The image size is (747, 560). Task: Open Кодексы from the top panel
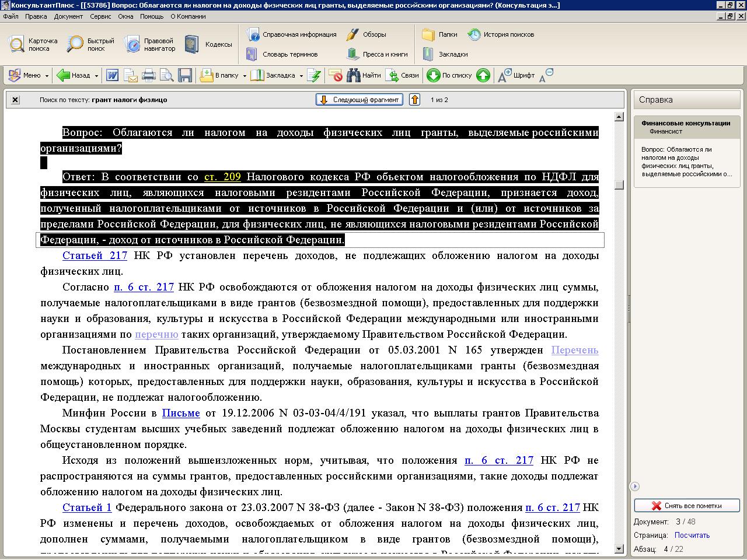(x=208, y=44)
